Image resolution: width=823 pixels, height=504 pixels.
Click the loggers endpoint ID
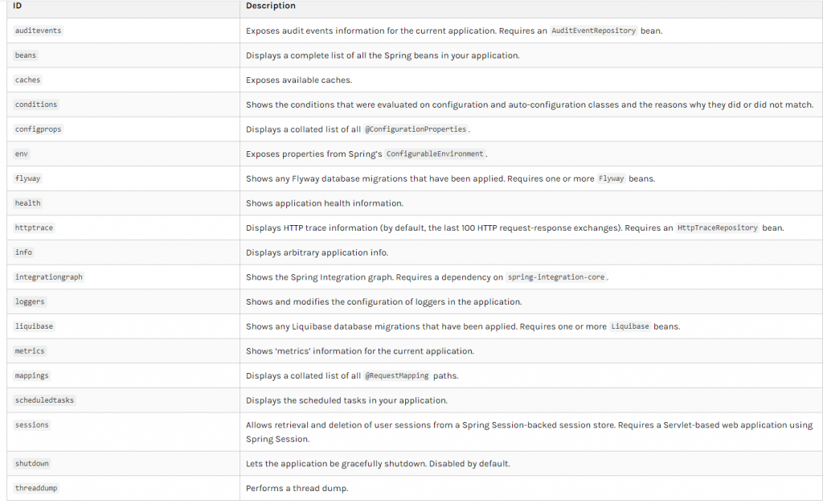30,301
